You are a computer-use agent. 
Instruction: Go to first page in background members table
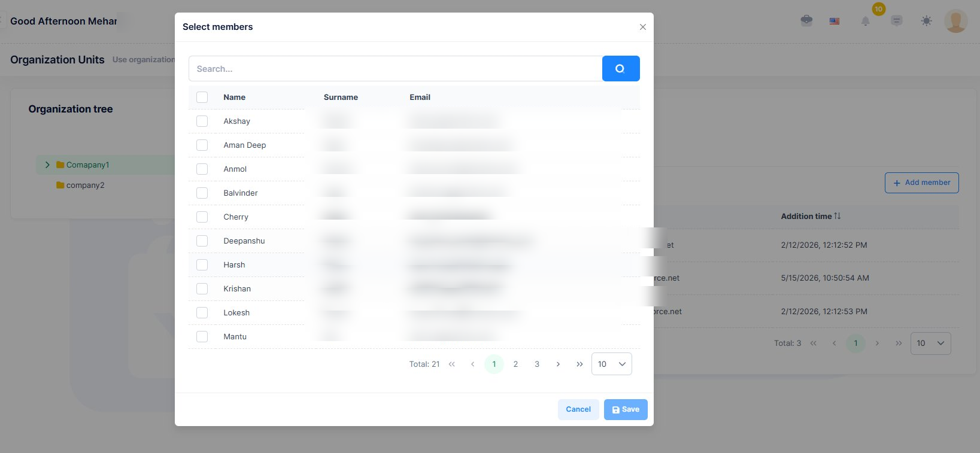click(813, 343)
